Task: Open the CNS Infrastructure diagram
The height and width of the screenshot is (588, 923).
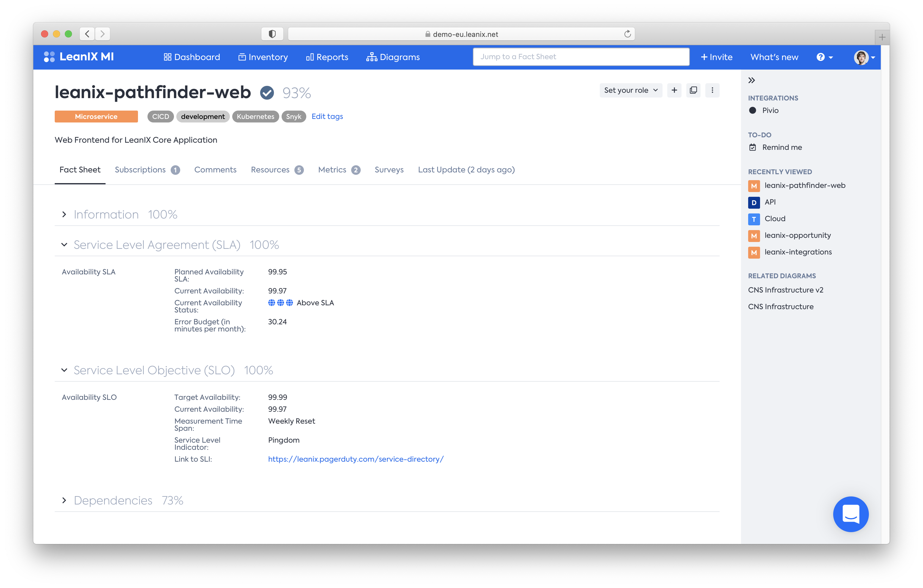Action: [x=780, y=307]
